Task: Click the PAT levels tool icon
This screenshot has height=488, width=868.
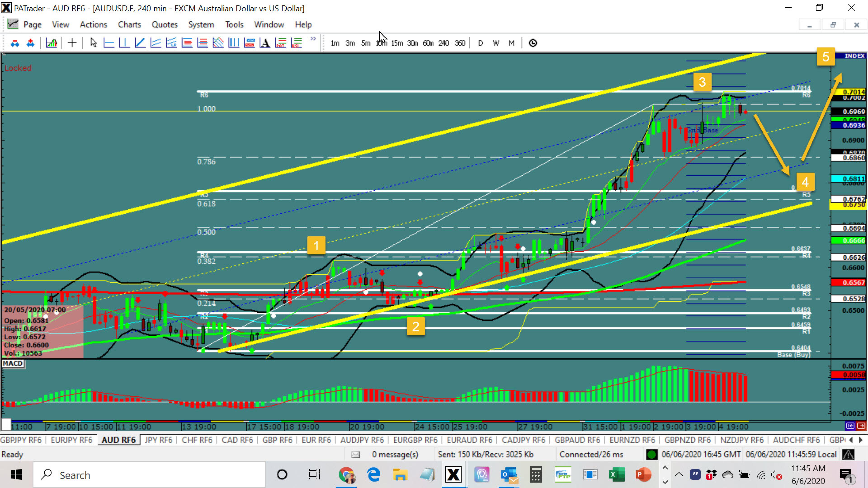Action: 280,43
